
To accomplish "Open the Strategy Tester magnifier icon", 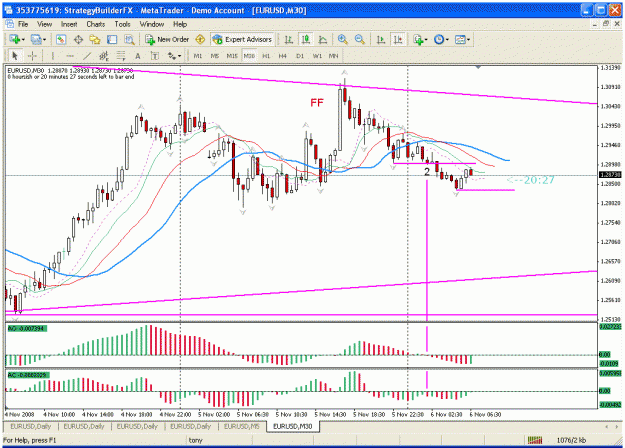I will [x=129, y=39].
